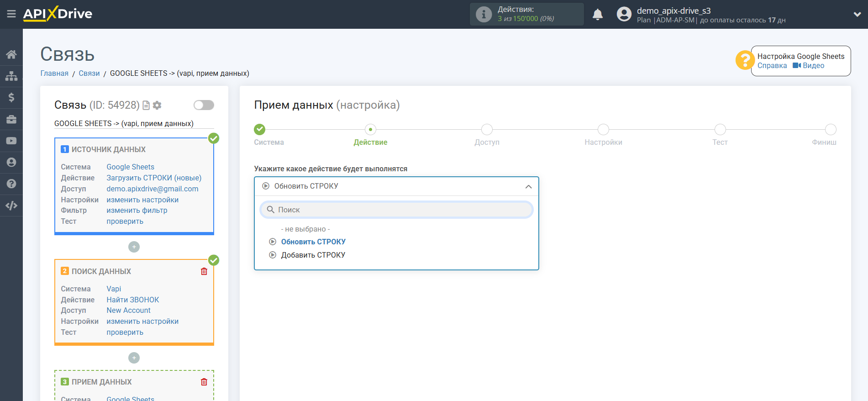Go to Связи breadcrumb
Image resolution: width=868 pixels, height=401 pixels.
point(89,74)
